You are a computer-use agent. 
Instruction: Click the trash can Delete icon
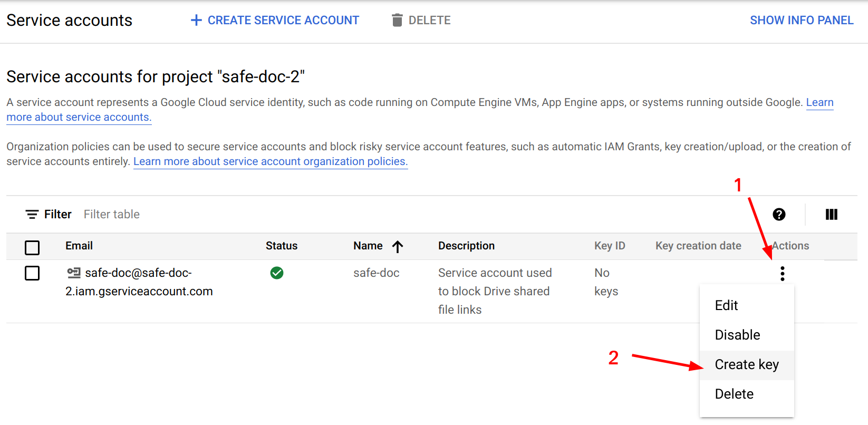(x=397, y=21)
